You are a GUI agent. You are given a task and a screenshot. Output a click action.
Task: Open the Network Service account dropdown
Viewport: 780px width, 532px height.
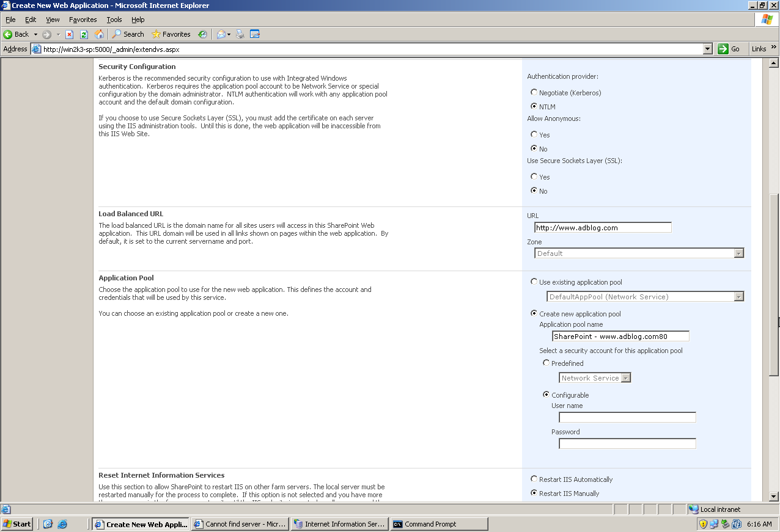626,377
